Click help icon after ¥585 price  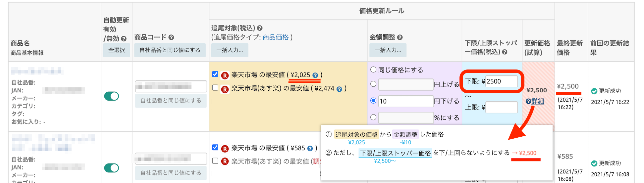[310, 148]
